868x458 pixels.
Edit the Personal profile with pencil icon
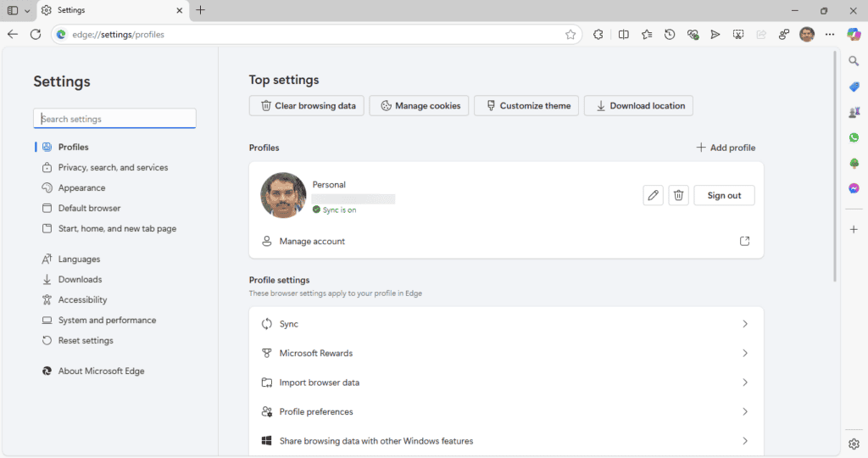click(x=654, y=195)
